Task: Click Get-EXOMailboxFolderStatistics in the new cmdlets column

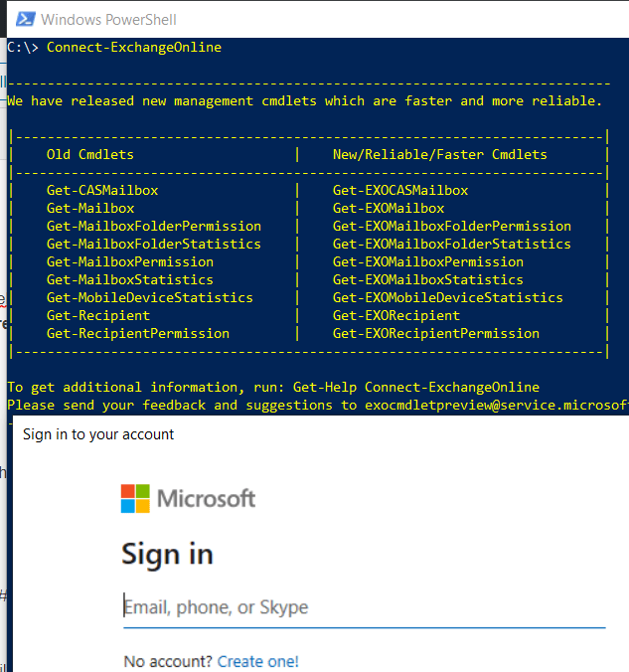Action: coord(451,244)
